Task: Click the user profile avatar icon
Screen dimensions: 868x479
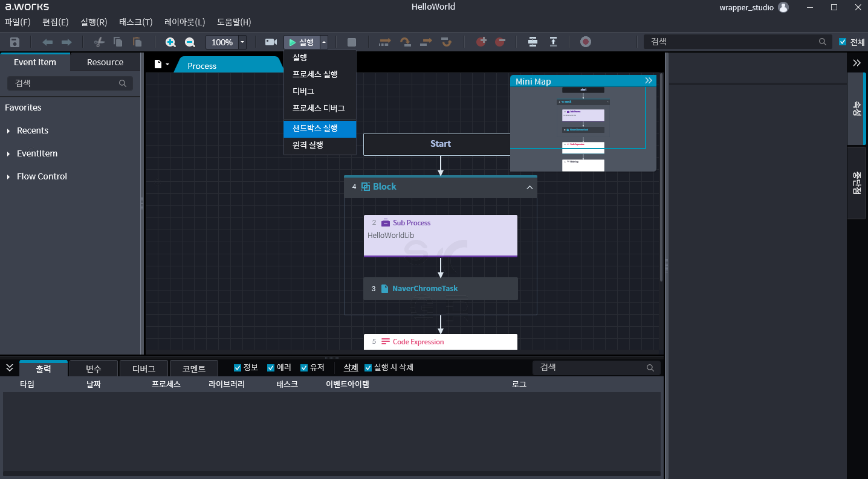Action: 783,7
